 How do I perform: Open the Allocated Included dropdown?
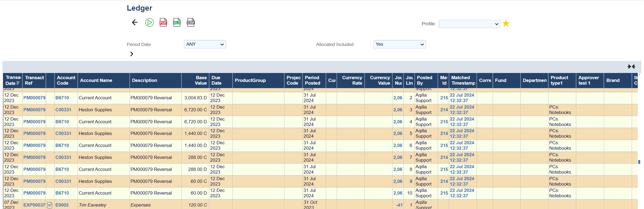(399, 44)
